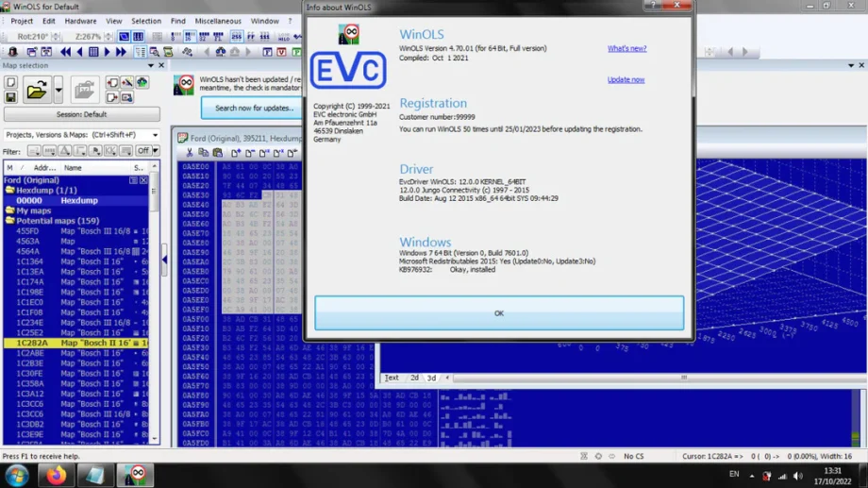The width and height of the screenshot is (868, 488).
Task: Collapse the Potential maps (159) folder
Action: 8,221
